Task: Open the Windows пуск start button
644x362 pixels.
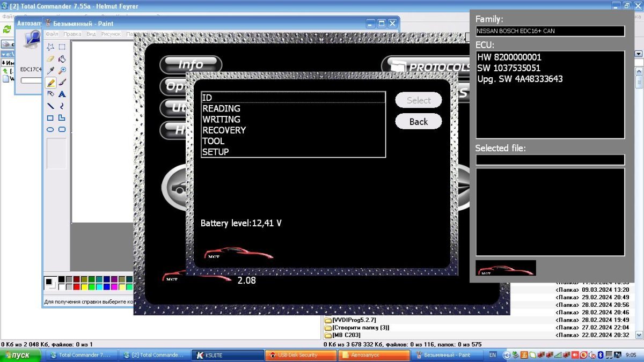Action: click(x=21, y=356)
